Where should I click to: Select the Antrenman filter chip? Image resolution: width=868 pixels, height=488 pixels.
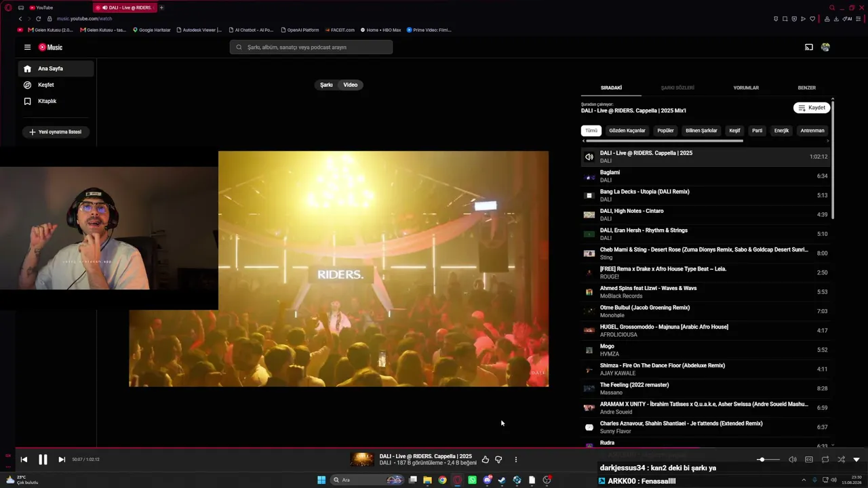[x=812, y=131]
